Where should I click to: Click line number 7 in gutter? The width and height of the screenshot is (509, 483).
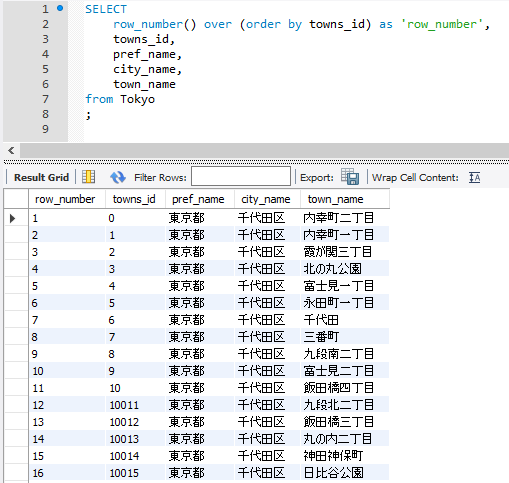point(45,99)
